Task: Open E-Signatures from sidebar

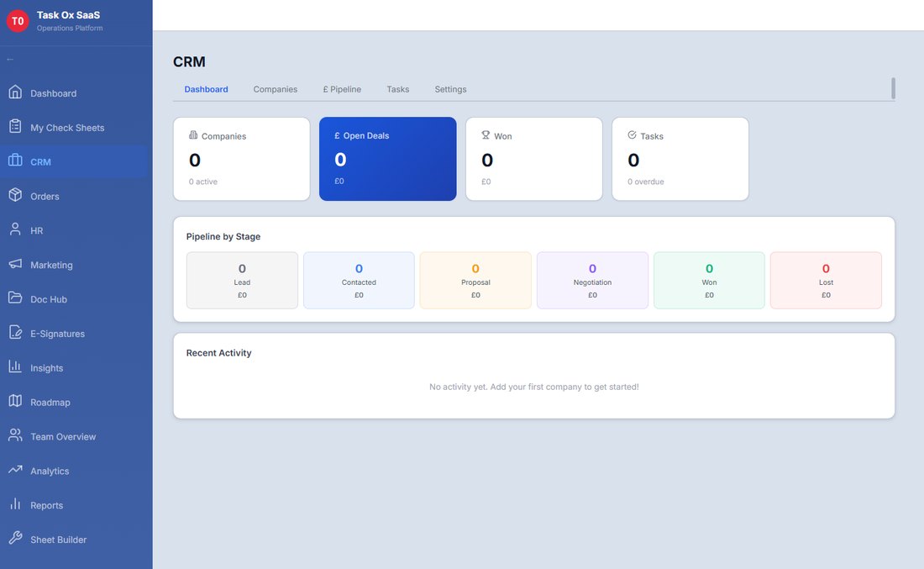Action: coord(74,334)
